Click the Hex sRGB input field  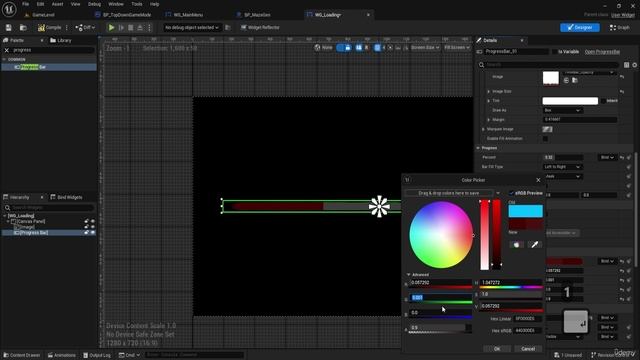[x=528, y=330]
